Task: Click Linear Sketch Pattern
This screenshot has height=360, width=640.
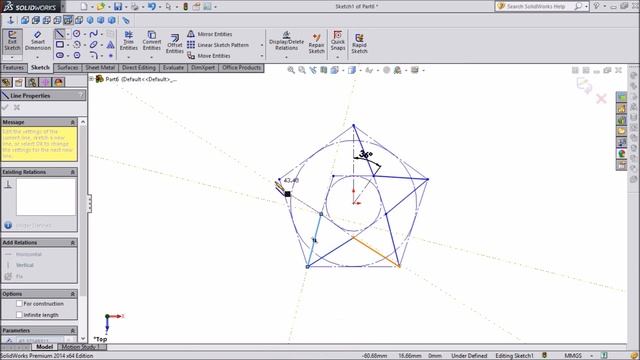Action: click(218, 45)
